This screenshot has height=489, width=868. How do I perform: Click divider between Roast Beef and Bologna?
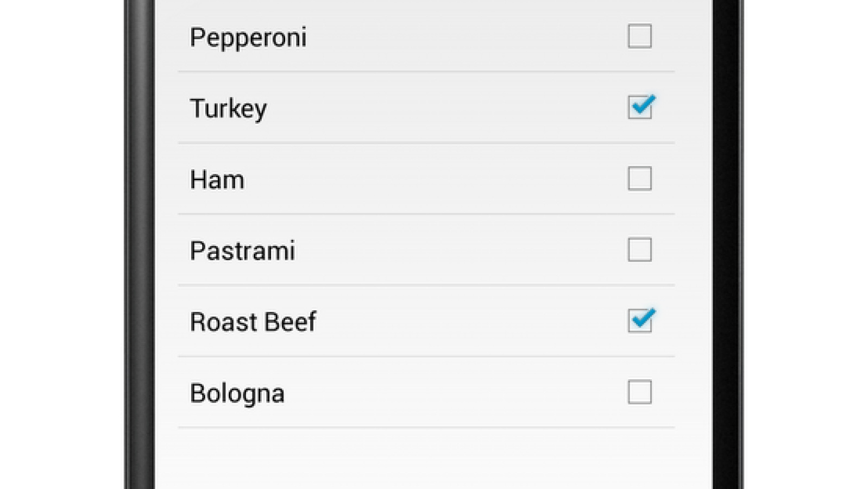(426, 356)
